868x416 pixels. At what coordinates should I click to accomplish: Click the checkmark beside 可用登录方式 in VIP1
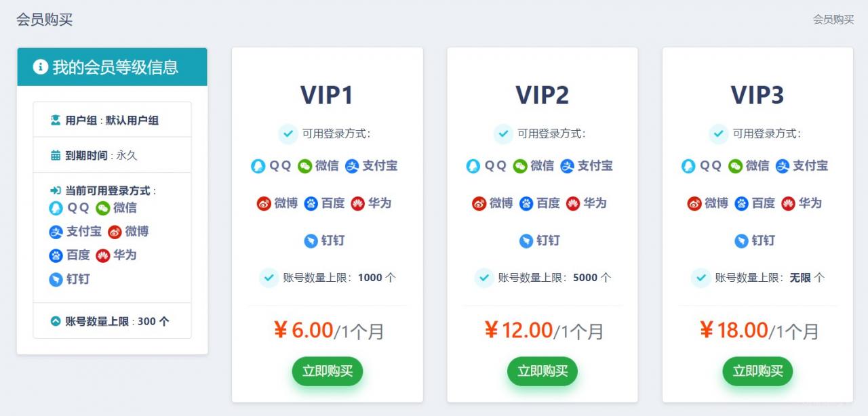point(288,134)
